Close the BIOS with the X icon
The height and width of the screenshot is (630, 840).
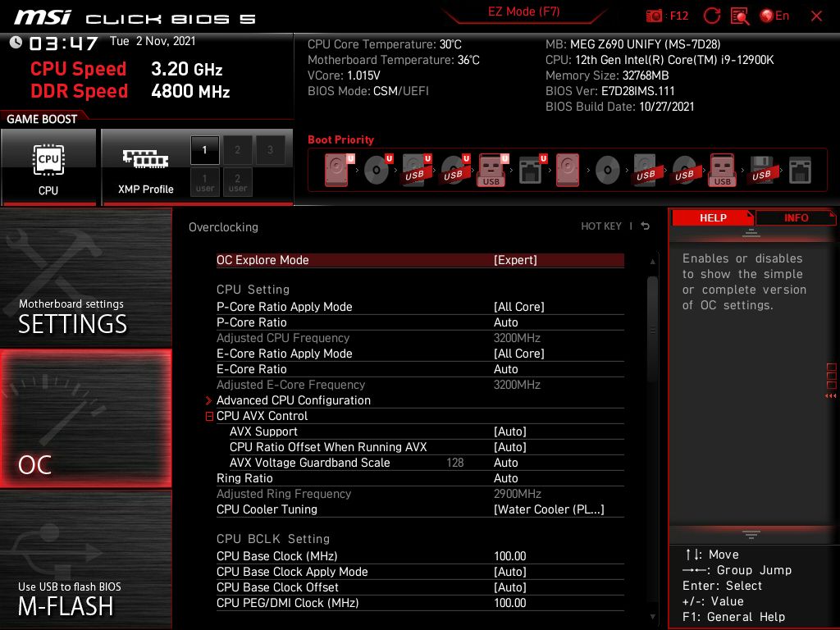[816, 16]
